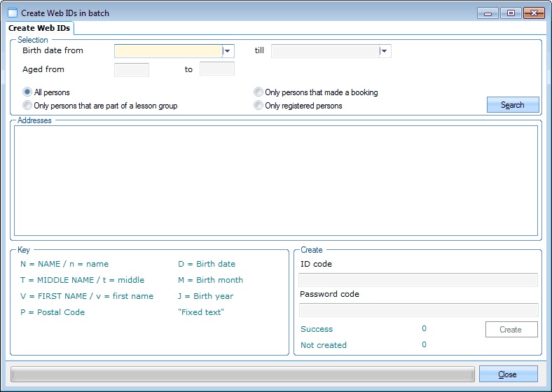Open the Birth date from dropdown arrow
Screen dimensions: 552x392
pyautogui.click(x=228, y=51)
